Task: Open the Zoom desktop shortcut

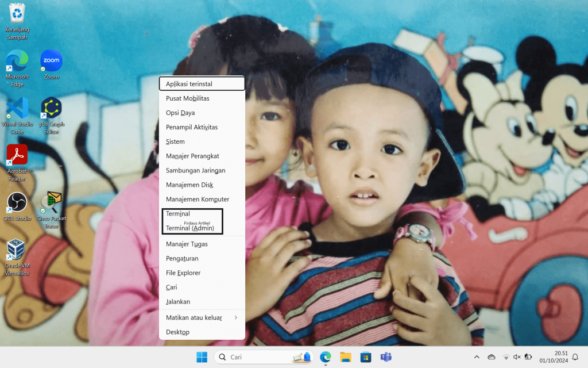Action: (x=52, y=61)
